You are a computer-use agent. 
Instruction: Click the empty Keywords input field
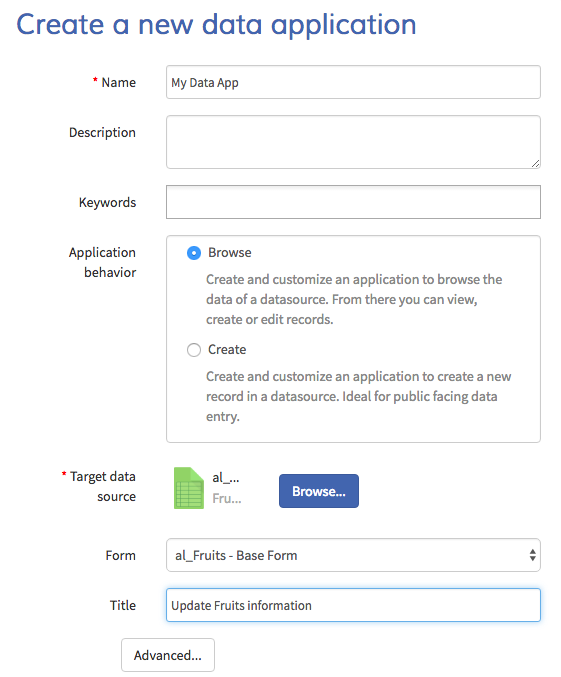point(353,202)
